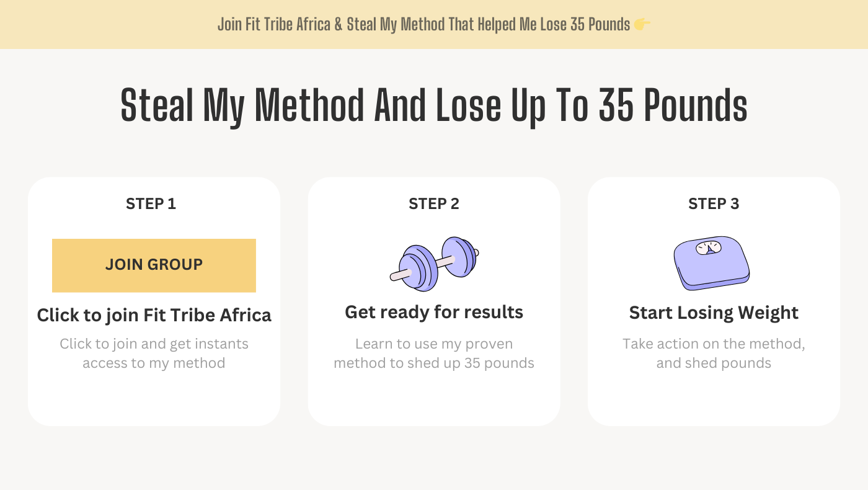
Task: Click the dial on the weighing scale
Action: coord(708,247)
